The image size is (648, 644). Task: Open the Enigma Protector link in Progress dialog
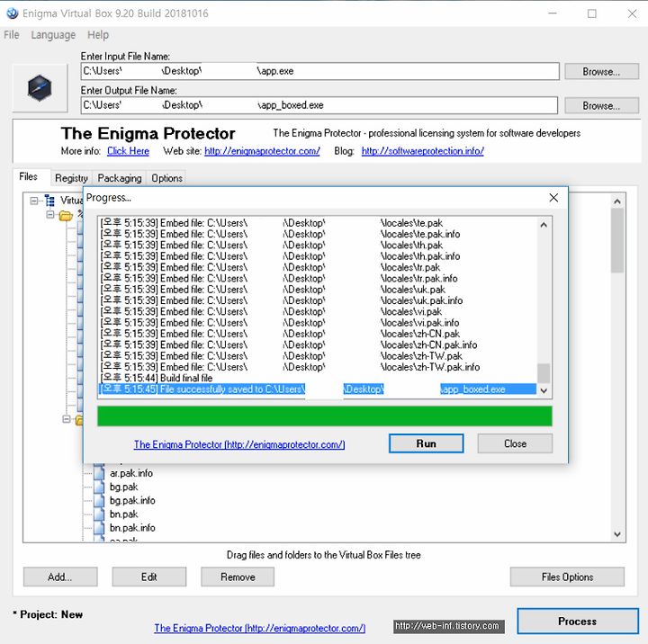coord(239,445)
